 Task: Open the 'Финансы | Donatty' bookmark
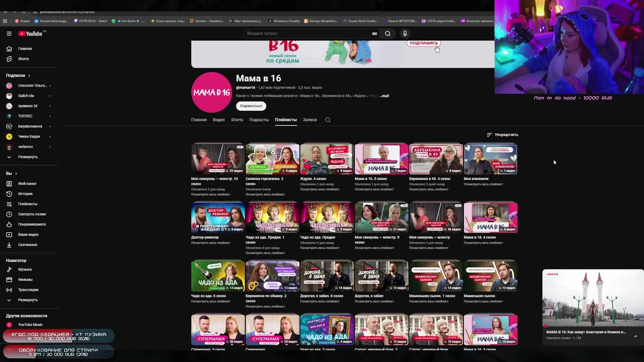[284, 21]
